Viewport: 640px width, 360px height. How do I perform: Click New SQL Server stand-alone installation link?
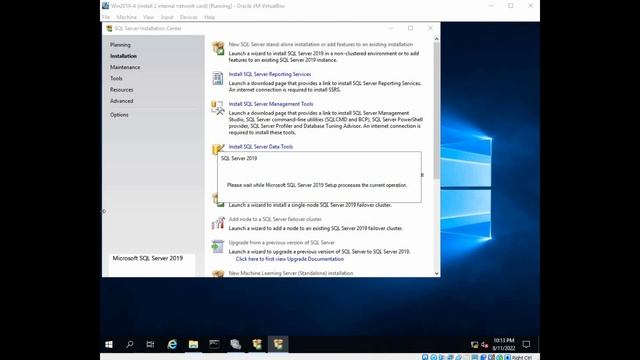[321, 44]
